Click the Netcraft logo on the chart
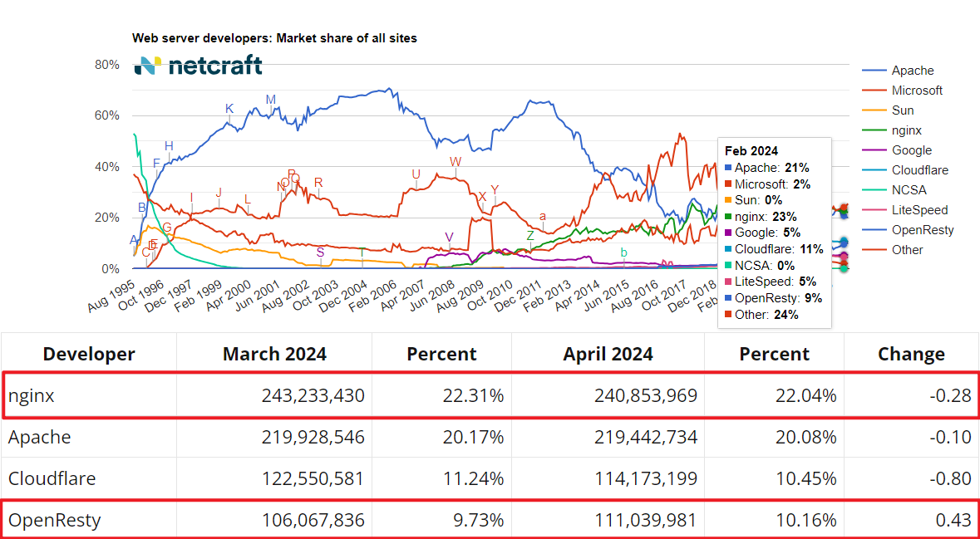This screenshot has height=539, width=980. 198,65
